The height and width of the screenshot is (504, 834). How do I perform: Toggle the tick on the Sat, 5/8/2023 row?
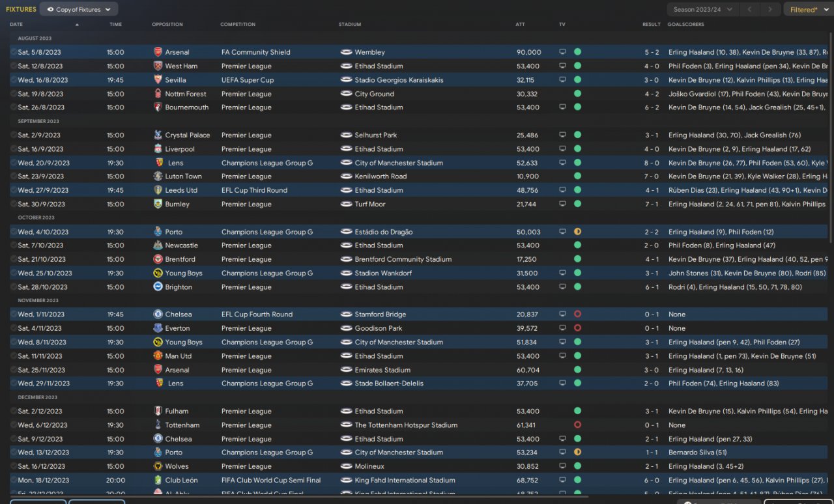coord(14,52)
